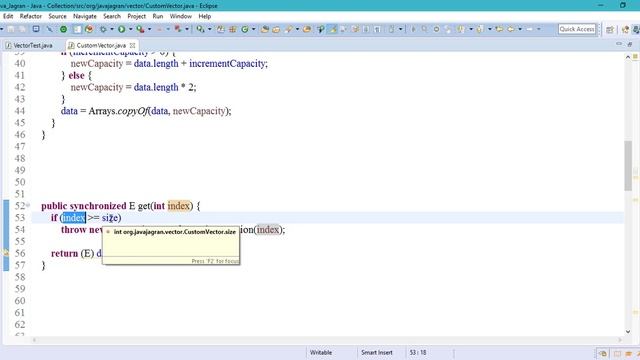The image size is (640, 360).
Task: Open the Search dropdown arrow
Action: (297, 29)
